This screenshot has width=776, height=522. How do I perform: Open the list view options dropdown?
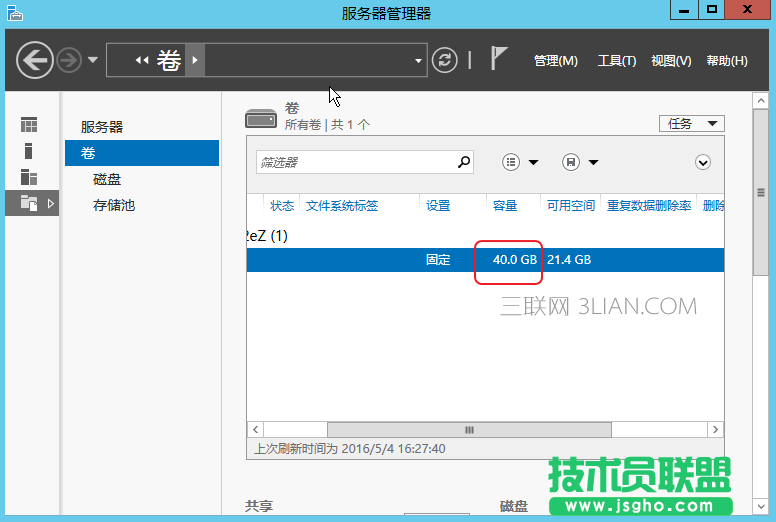pos(520,162)
